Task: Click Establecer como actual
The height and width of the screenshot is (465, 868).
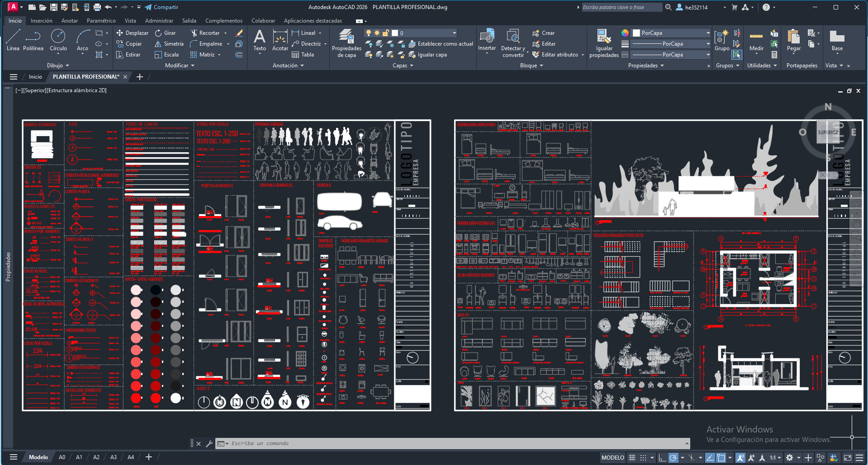Action: pyautogui.click(x=441, y=44)
